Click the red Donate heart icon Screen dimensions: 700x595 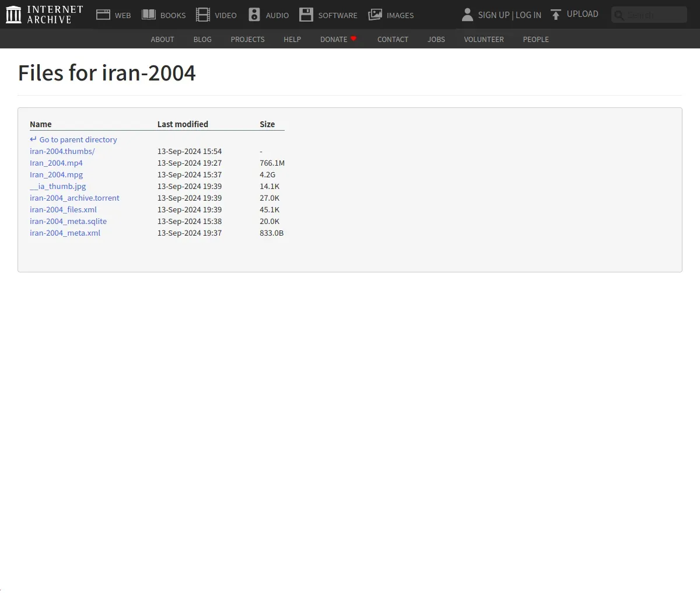tap(353, 38)
